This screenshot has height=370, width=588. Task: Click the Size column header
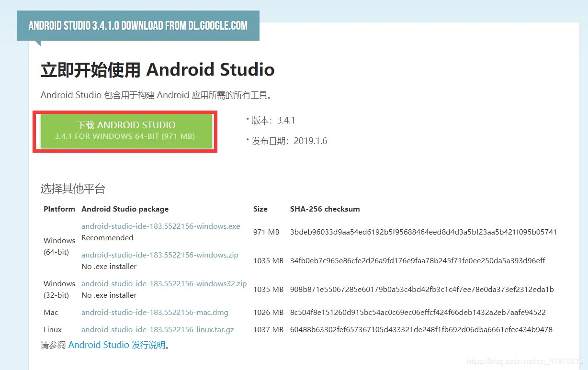coord(260,209)
